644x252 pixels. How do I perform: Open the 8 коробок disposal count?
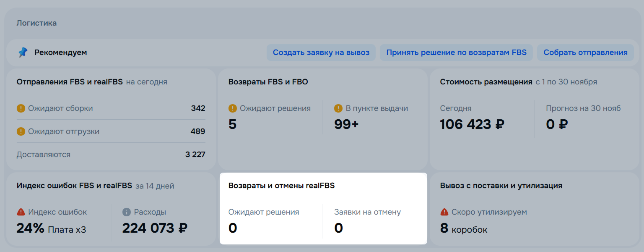tap(463, 229)
